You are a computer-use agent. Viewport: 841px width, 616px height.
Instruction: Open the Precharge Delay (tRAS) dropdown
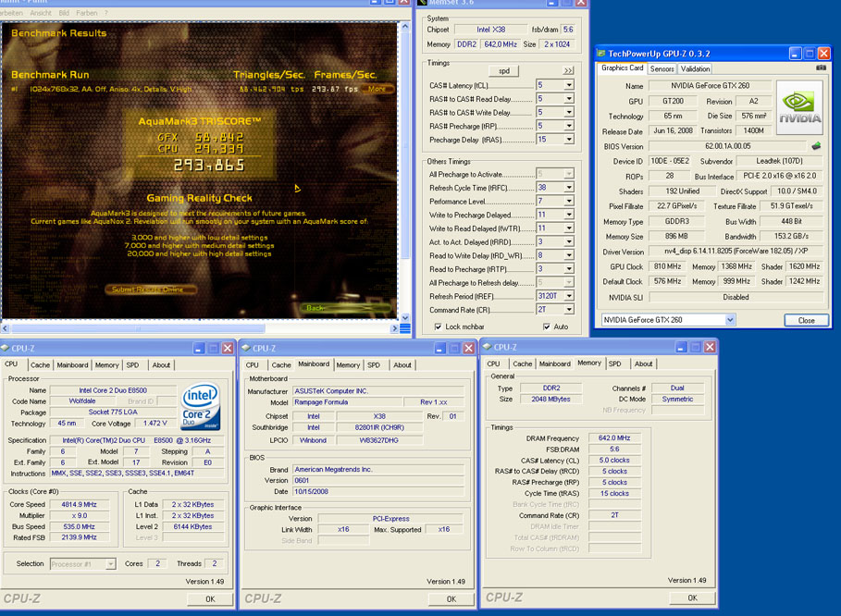click(x=569, y=140)
